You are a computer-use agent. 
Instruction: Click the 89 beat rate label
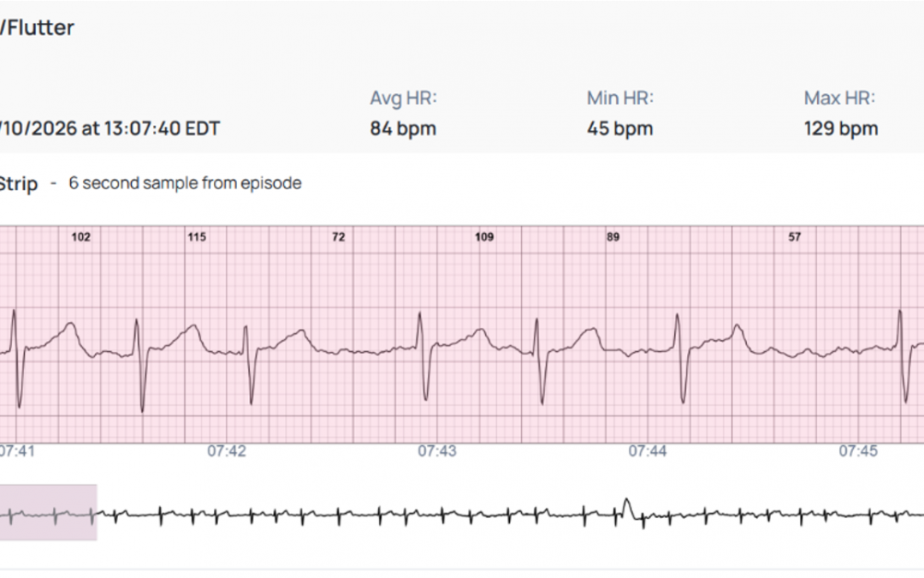pos(613,237)
